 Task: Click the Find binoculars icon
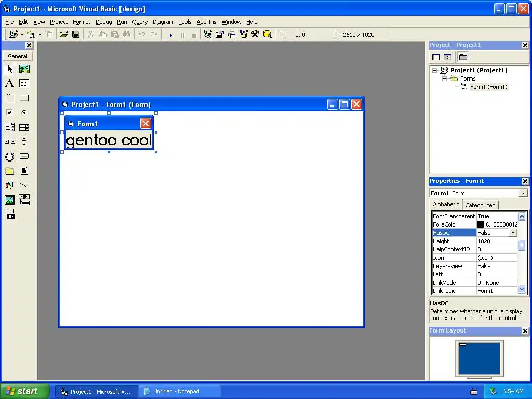click(127, 35)
